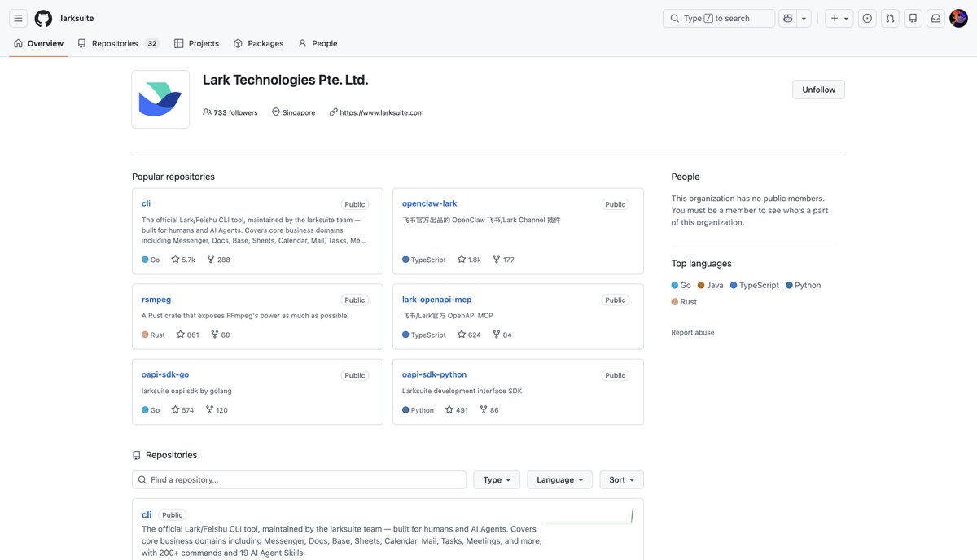Filter by Rust in Top languages
Viewport: 977px width, 560px height.
(684, 301)
